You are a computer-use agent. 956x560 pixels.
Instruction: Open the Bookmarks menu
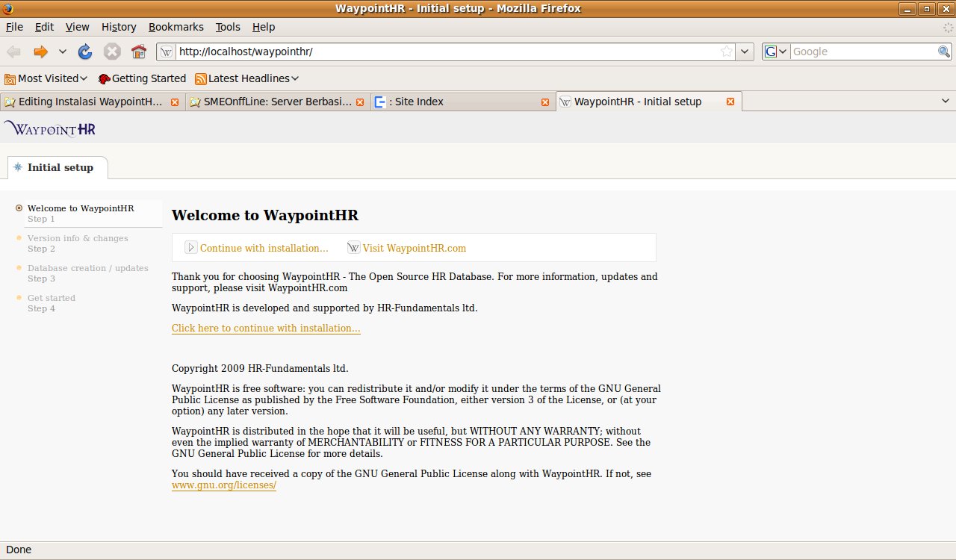tap(176, 27)
